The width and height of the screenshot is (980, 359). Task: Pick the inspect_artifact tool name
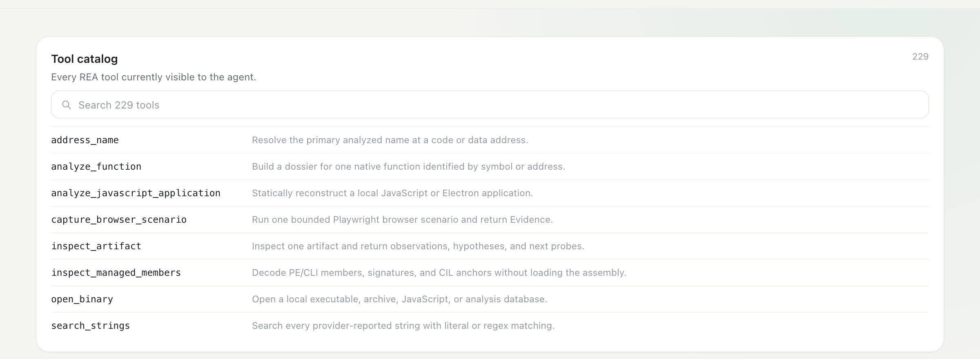[96, 246]
